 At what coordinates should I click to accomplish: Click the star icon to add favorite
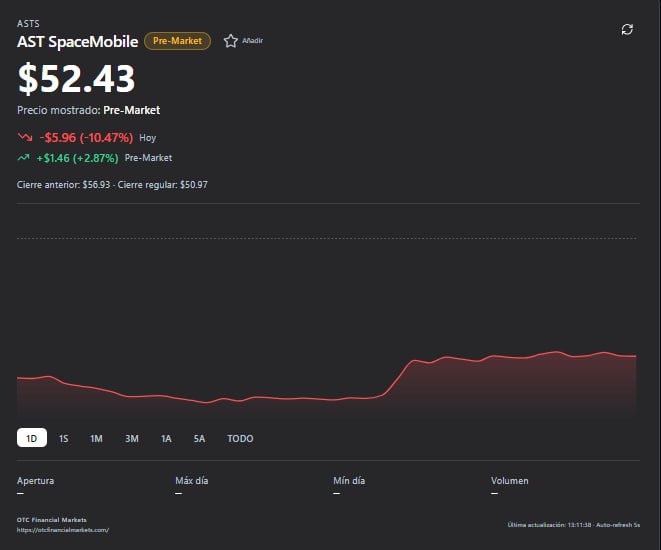(x=231, y=41)
